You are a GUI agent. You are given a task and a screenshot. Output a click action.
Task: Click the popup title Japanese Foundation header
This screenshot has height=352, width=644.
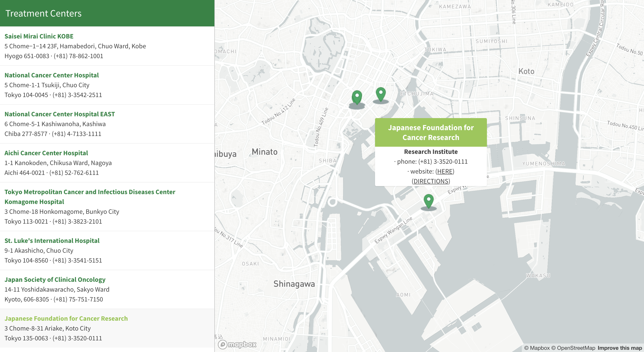(x=431, y=132)
